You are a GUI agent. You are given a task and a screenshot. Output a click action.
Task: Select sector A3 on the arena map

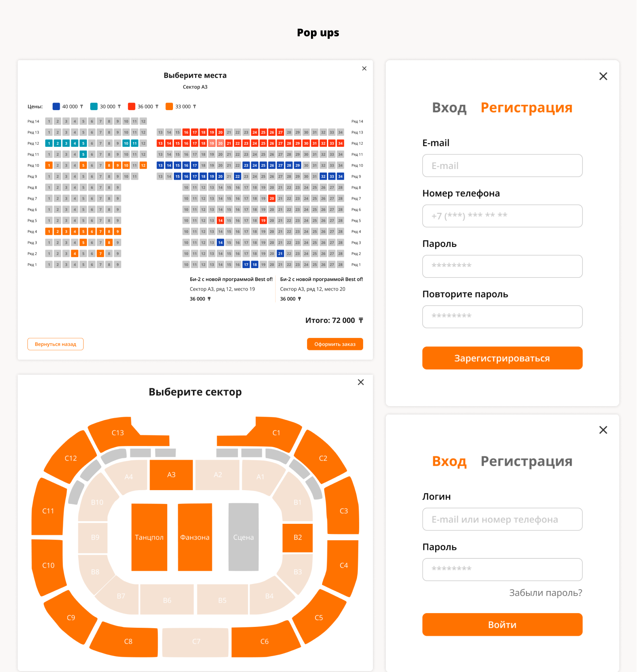[171, 475]
